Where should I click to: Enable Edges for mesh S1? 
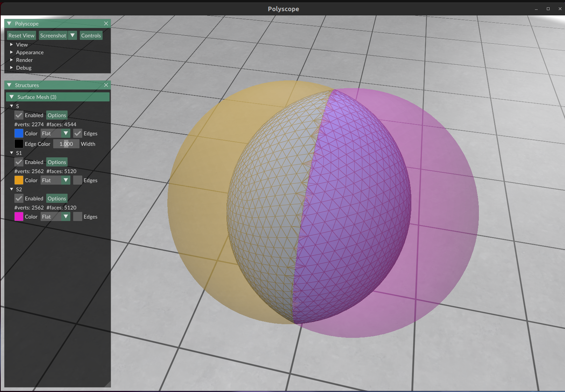78,180
